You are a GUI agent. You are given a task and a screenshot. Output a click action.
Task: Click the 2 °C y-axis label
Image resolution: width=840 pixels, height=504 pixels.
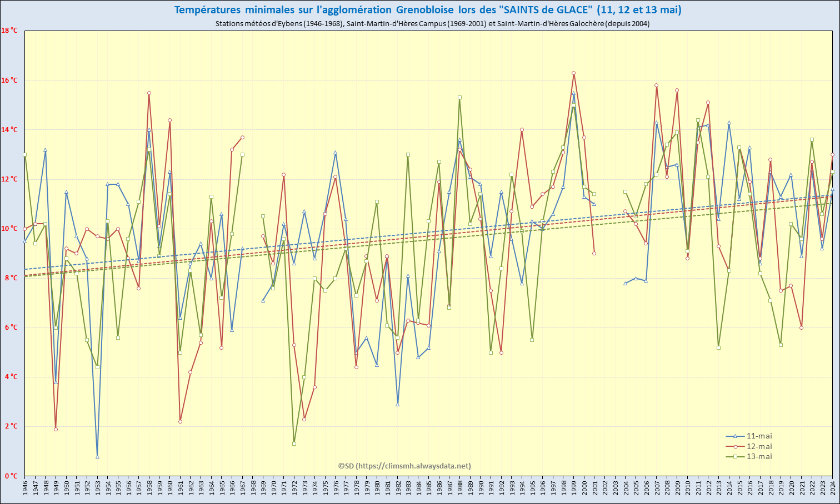11,426
